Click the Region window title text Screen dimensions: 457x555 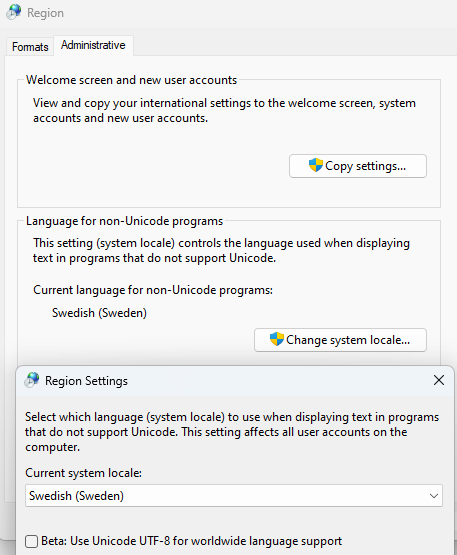pos(45,13)
